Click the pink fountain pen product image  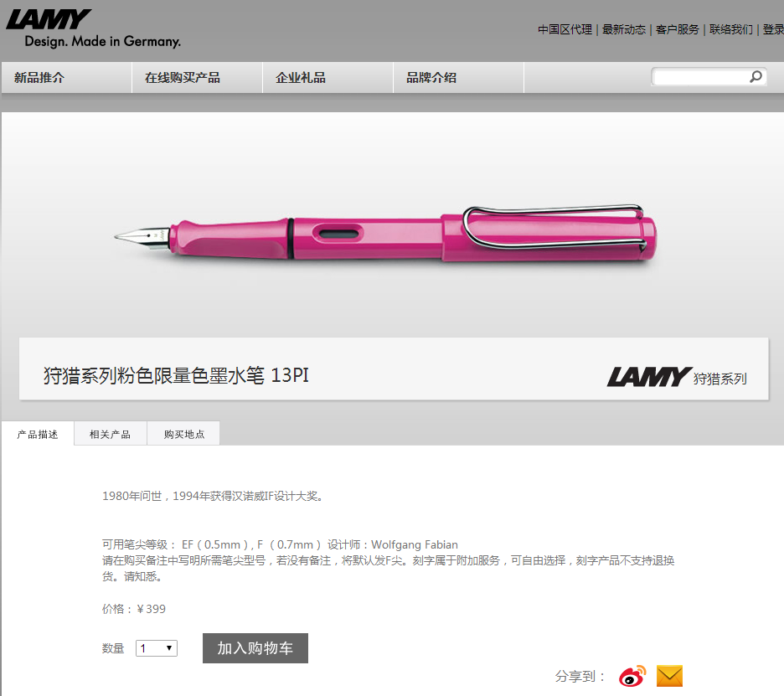point(384,233)
